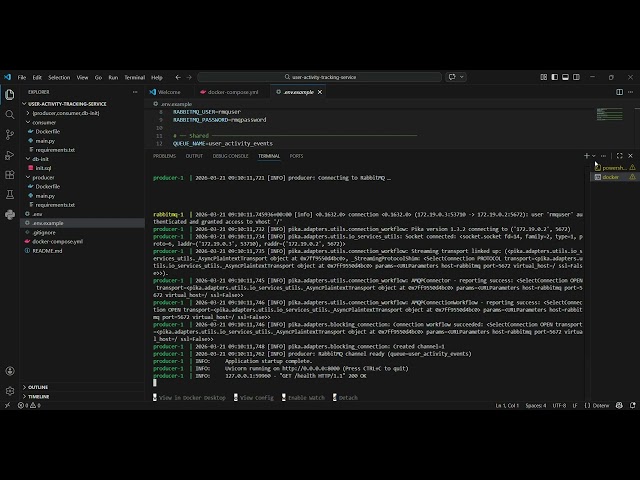640x480 pixels.
Task: Open the Testing flask view
Action: point(10,195)
